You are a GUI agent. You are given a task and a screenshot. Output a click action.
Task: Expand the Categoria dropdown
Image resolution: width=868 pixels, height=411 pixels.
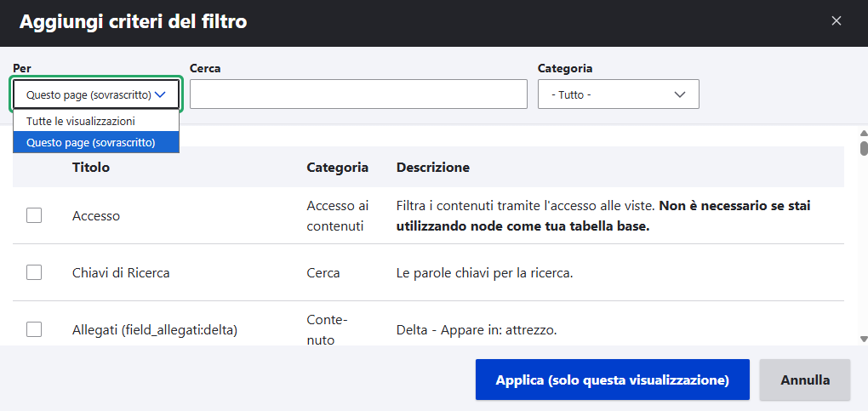[x=618, y=94]
